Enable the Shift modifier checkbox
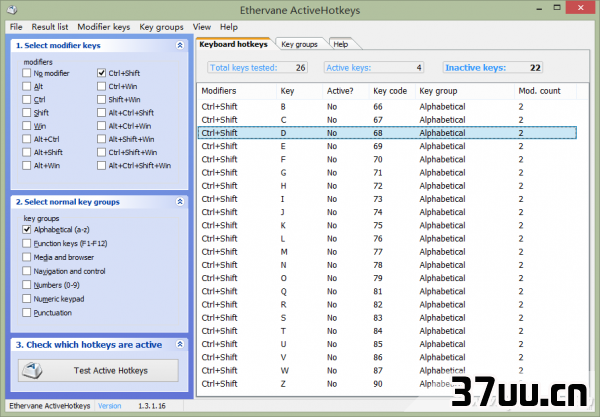The height and width of the screenshot is (417, 600). pyautogui.click(x=26, y=113)
